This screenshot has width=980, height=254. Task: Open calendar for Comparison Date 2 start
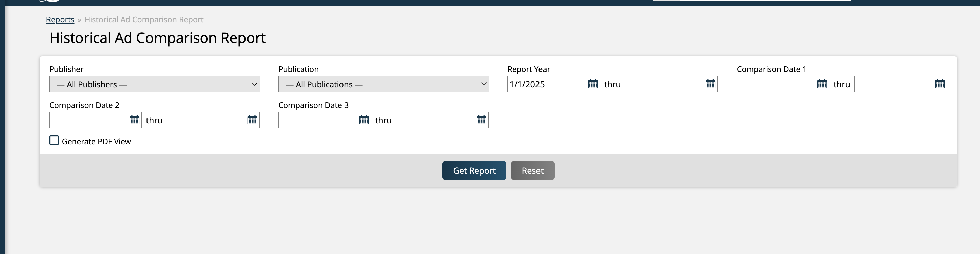pyautogui.click(x=135, y=120)
